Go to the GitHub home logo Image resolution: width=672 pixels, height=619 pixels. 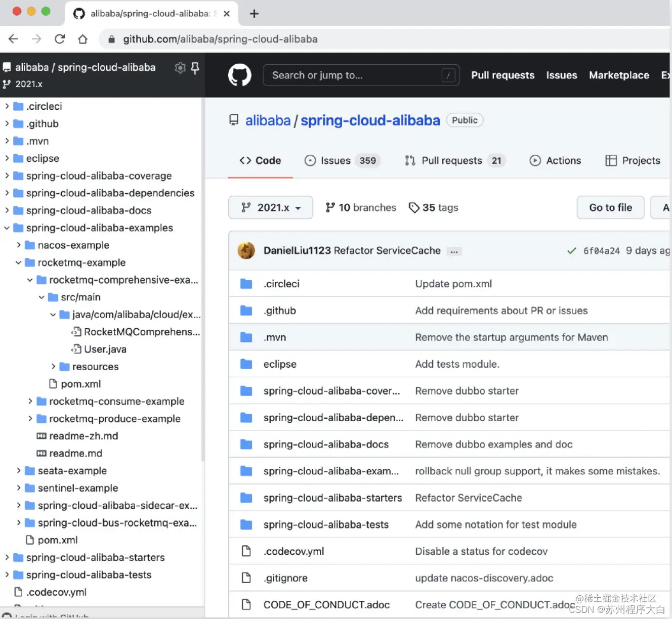pyautogui.click(x=239, y=75)
